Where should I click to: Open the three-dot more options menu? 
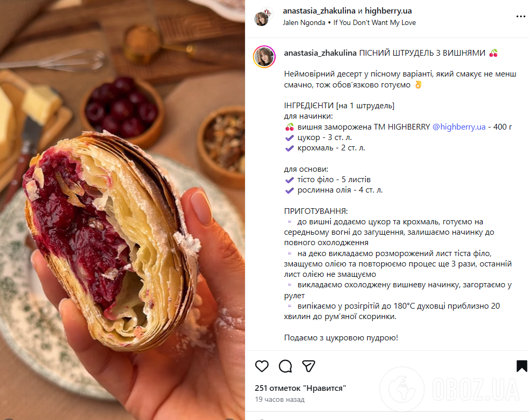coord(521,17)
